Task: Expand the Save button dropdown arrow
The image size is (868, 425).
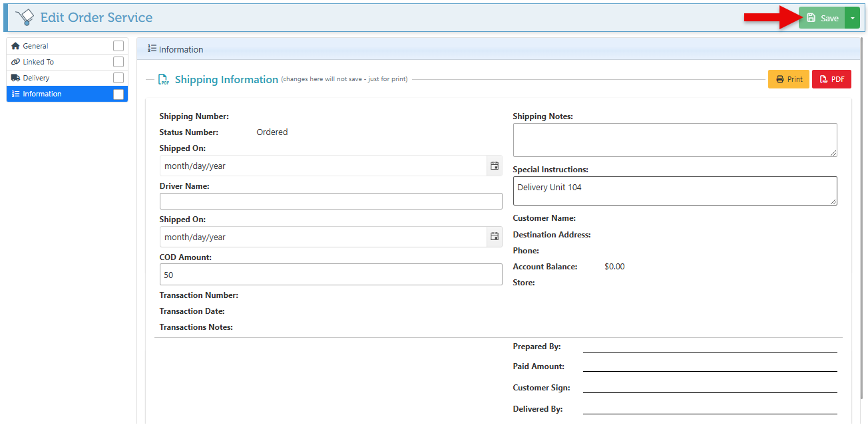Action: 852,18
